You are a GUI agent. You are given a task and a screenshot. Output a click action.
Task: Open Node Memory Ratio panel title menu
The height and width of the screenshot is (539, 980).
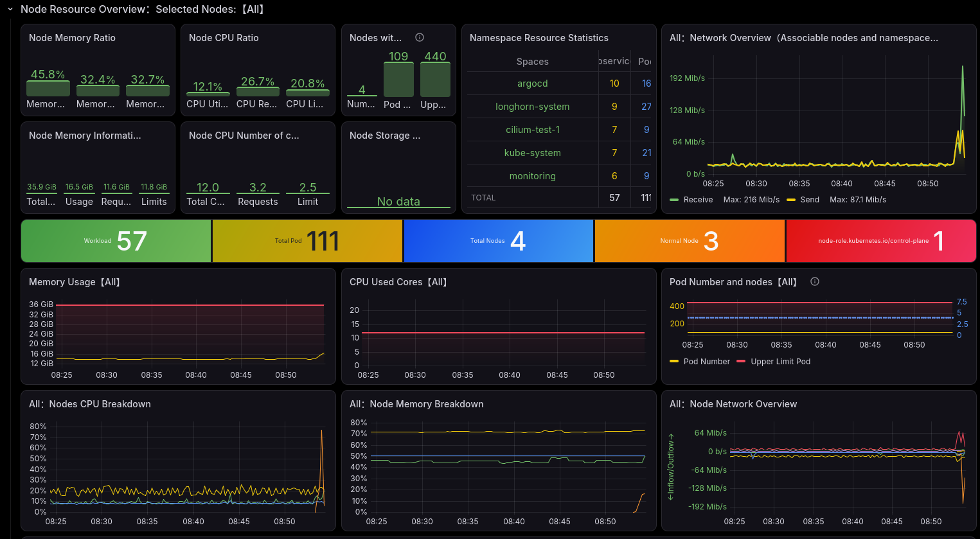pyautogui.click(x=72, y=38)
